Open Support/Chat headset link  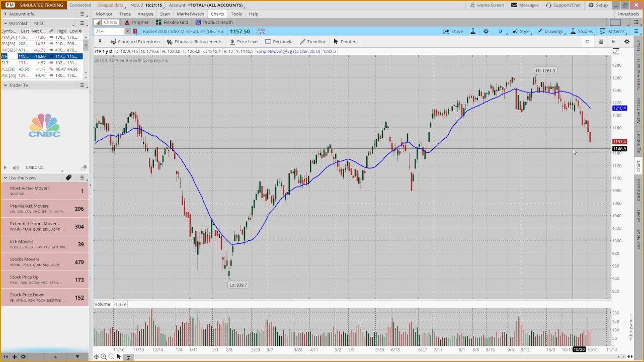(563, 5)
